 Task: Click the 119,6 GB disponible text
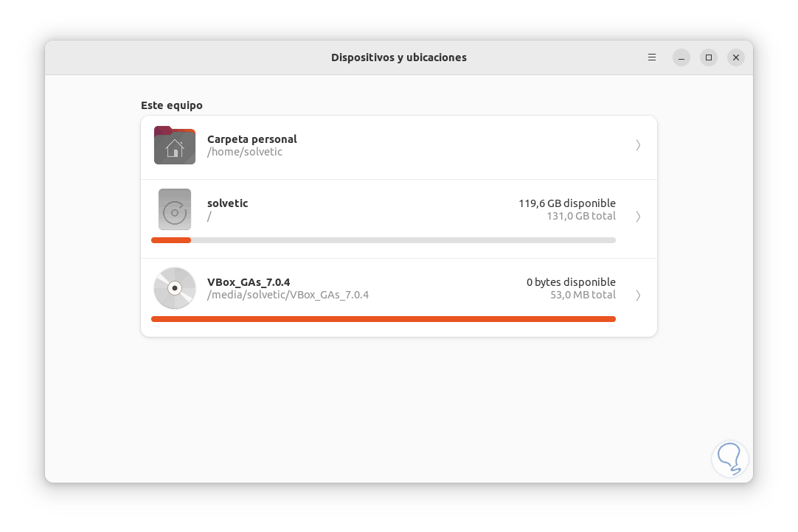[566, 203]
